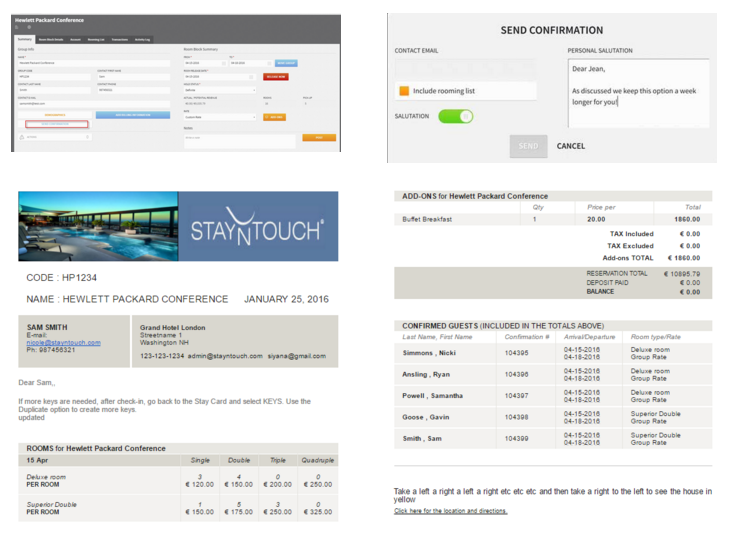Screen dimensions: 735x538
Task: Expand the Rate dropdown showing Custom Rate
Action: [220, 117]
